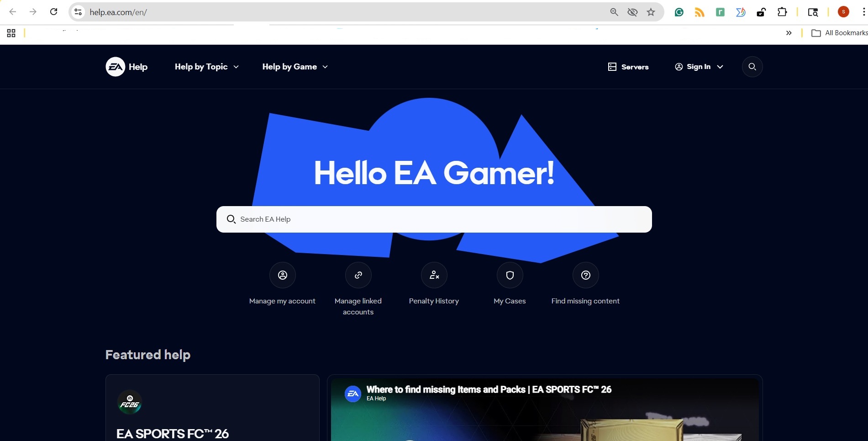
Task: Open the tab search screen icon
Action: 813,12
